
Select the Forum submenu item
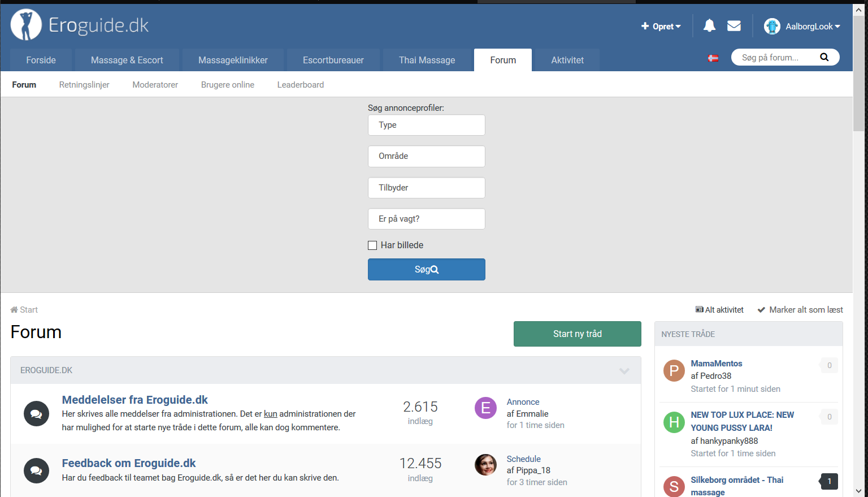pyautogui.click(x=24, y=85)
